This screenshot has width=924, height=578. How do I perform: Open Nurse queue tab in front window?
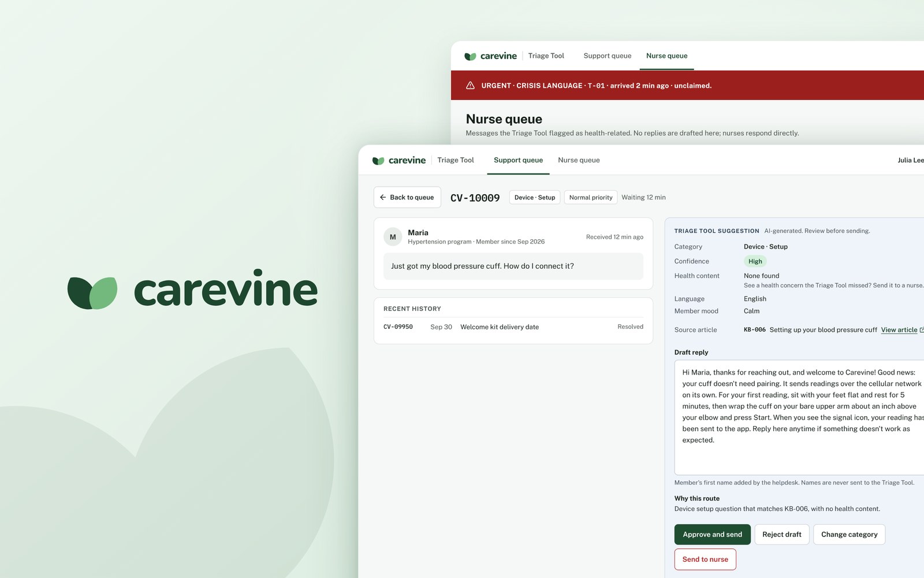pos(579,160)
